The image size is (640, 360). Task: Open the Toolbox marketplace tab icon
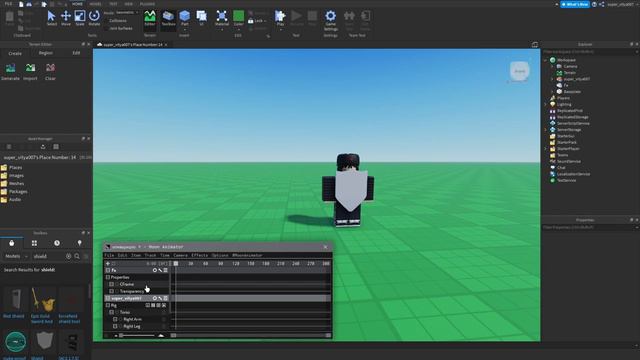11,243
